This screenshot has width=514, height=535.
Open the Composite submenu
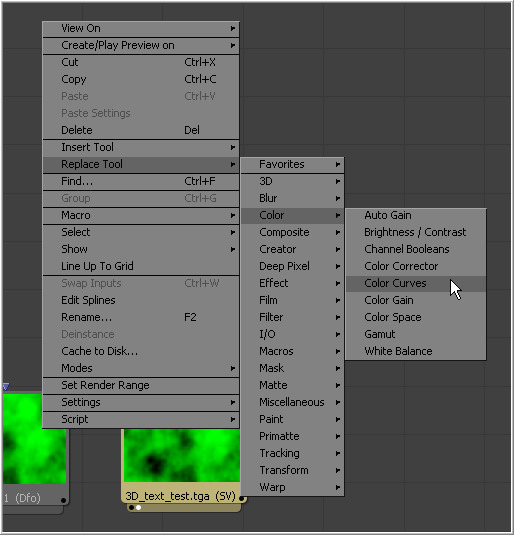292,232
